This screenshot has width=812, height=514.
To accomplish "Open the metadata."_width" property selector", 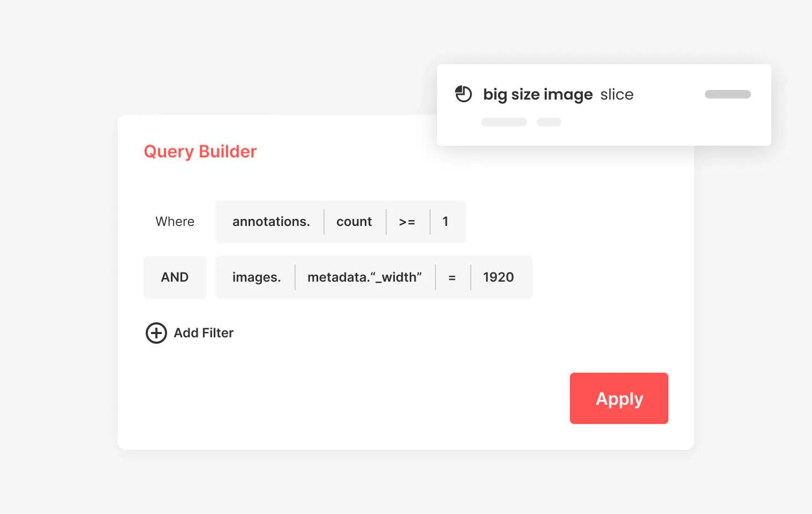I will [365, 277].
